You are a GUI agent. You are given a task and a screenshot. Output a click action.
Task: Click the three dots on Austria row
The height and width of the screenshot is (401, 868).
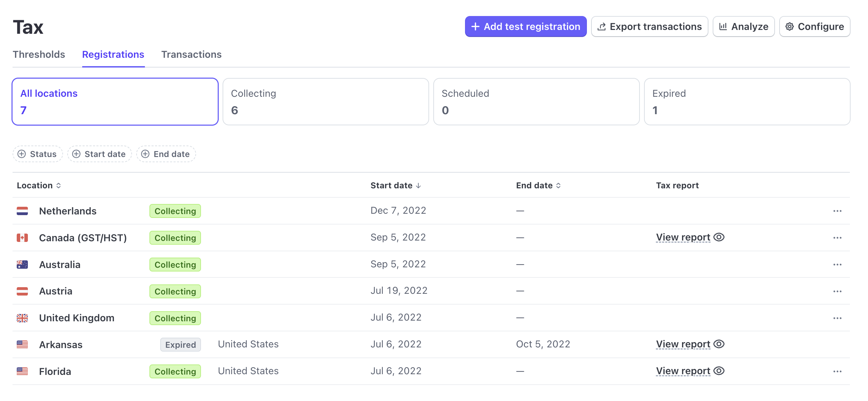pyautogui.click(x=837, y=291)
